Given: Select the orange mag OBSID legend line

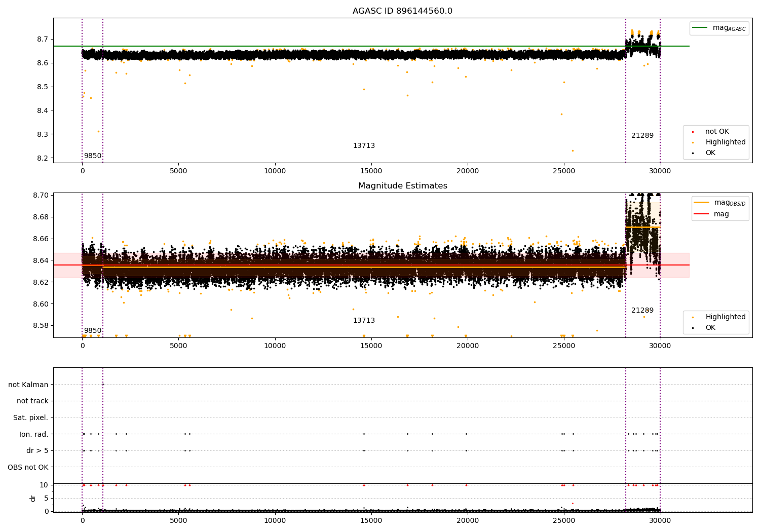Looking at the screenshot, I should 702,203.
